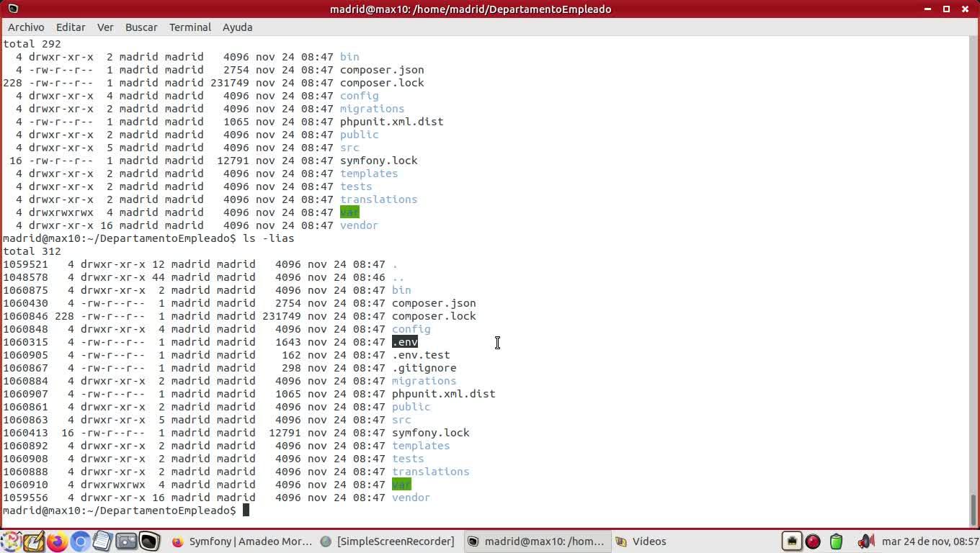Click inode number 1048578
The width and height of the screenshot is (980, 553).
pyautogui.click(x=25, y=277)
